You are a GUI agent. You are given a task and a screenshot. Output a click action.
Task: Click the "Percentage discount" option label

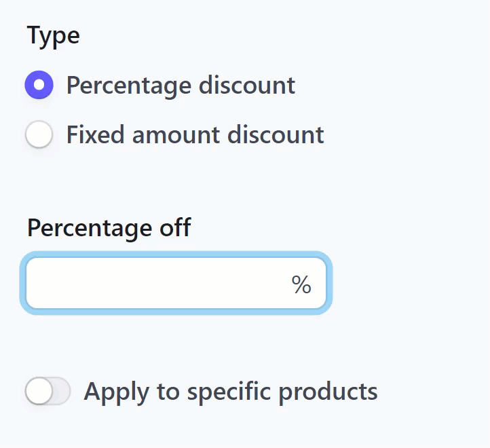click(x=181, y=86)
